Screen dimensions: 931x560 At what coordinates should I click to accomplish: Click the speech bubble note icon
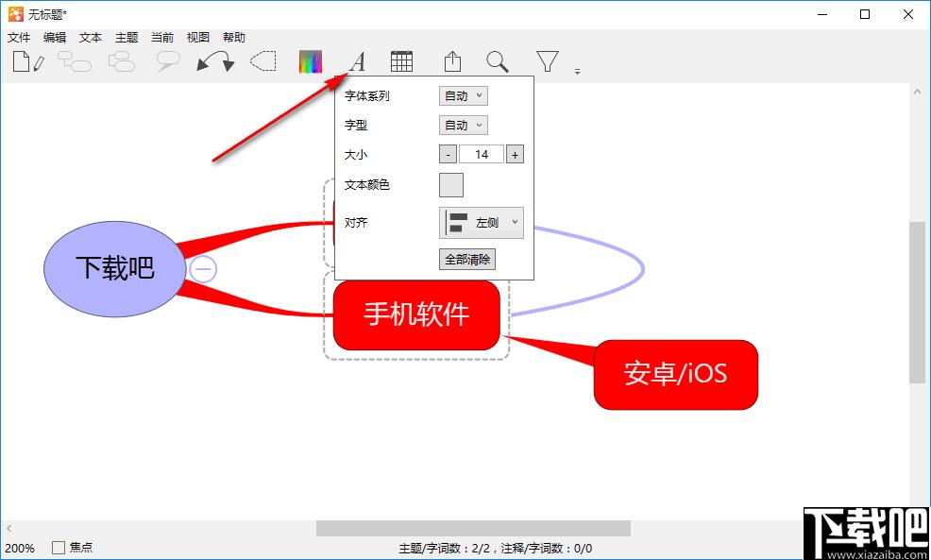(x=168, y=61)
